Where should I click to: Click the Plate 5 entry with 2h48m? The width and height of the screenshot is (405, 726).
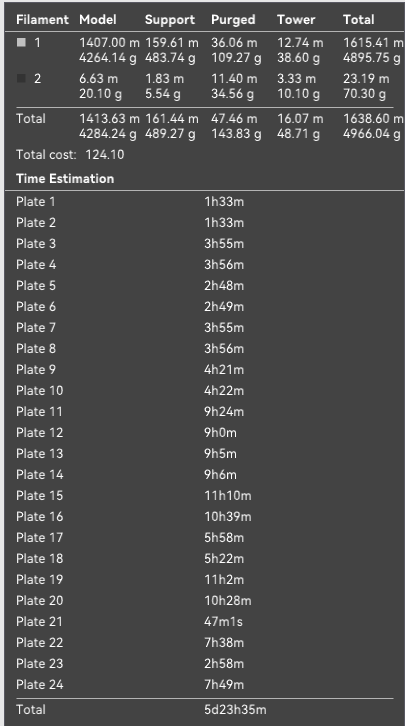tap(205, 286)
